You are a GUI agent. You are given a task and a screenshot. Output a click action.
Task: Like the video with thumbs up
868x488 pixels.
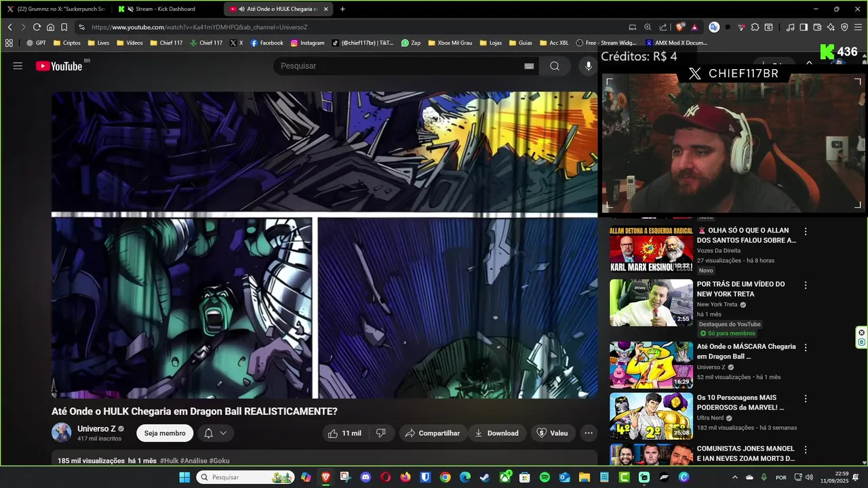(x=345, y=433)
